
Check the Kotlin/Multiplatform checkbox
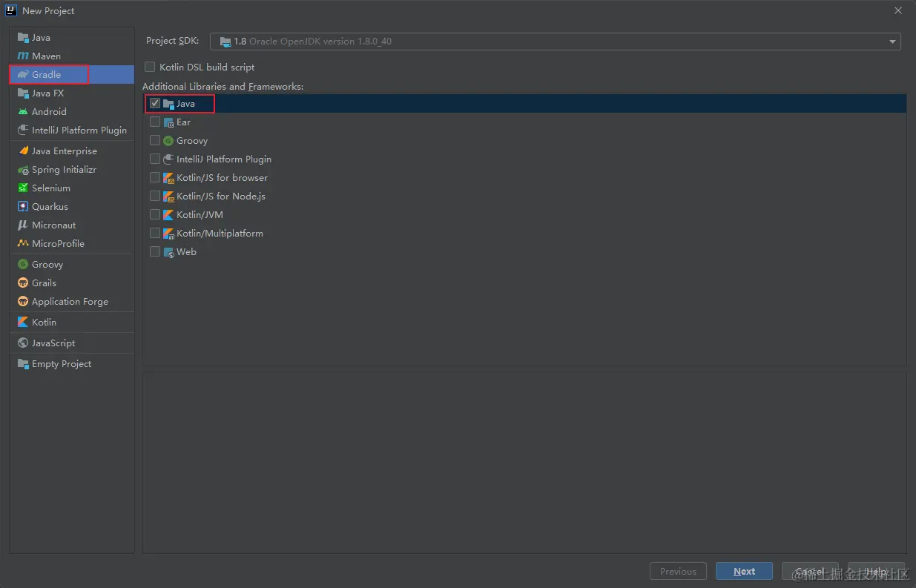(155, 234)
